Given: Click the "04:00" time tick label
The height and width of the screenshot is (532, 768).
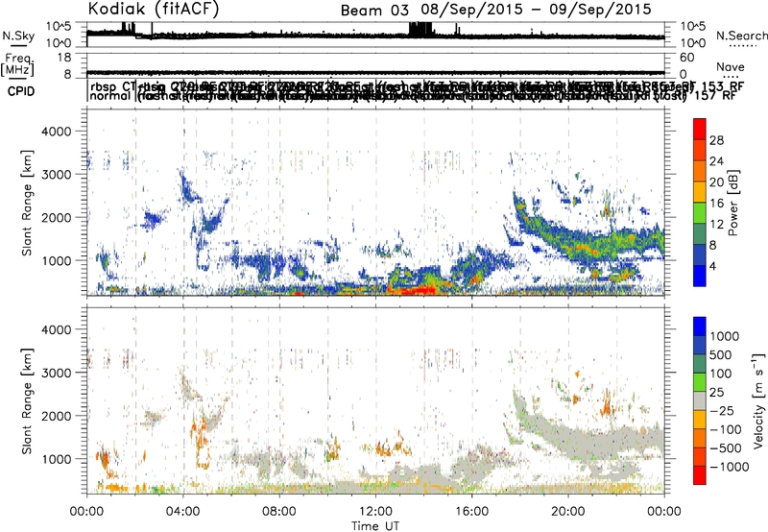Looking at the screenshot, I should [182, 512].
